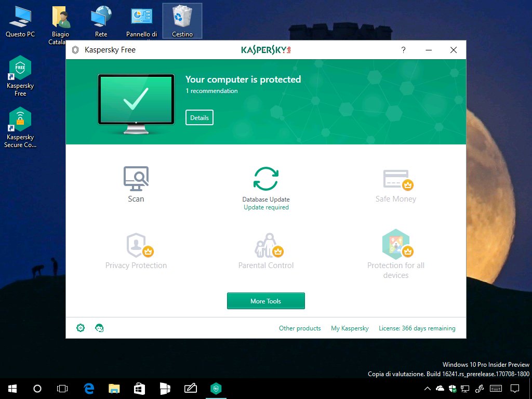This screenshot has width=532, height=399.
Task: Select the Pannello di controllo desktop icon
Action: point(142,21)
